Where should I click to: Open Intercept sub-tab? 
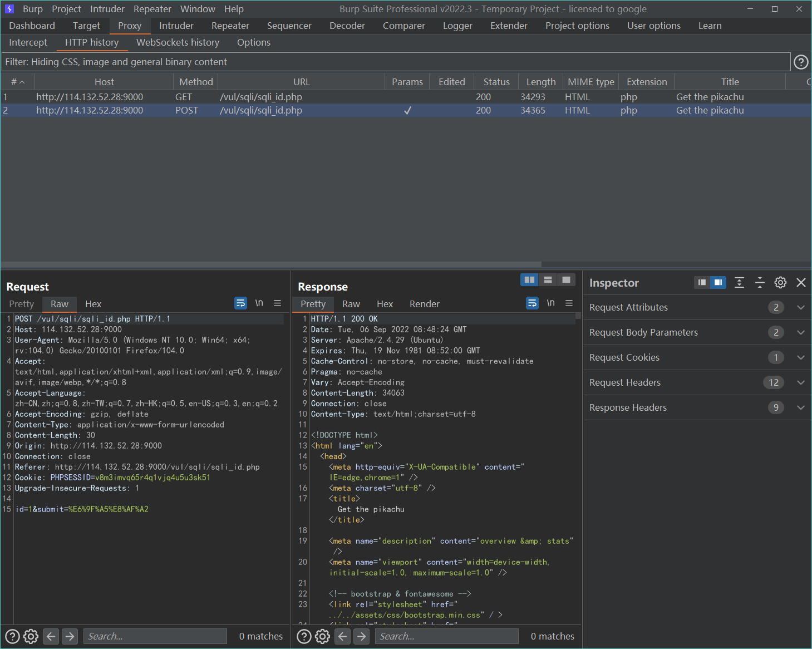(28, 42)
